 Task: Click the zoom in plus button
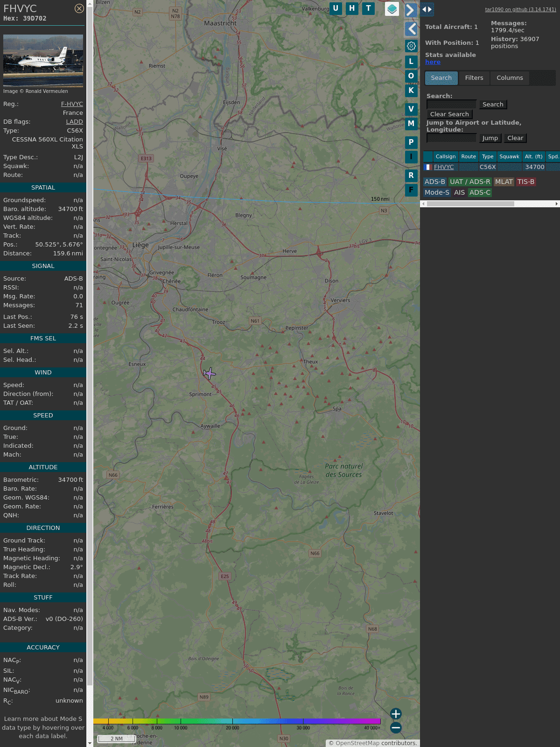click(x=396, y=714)
